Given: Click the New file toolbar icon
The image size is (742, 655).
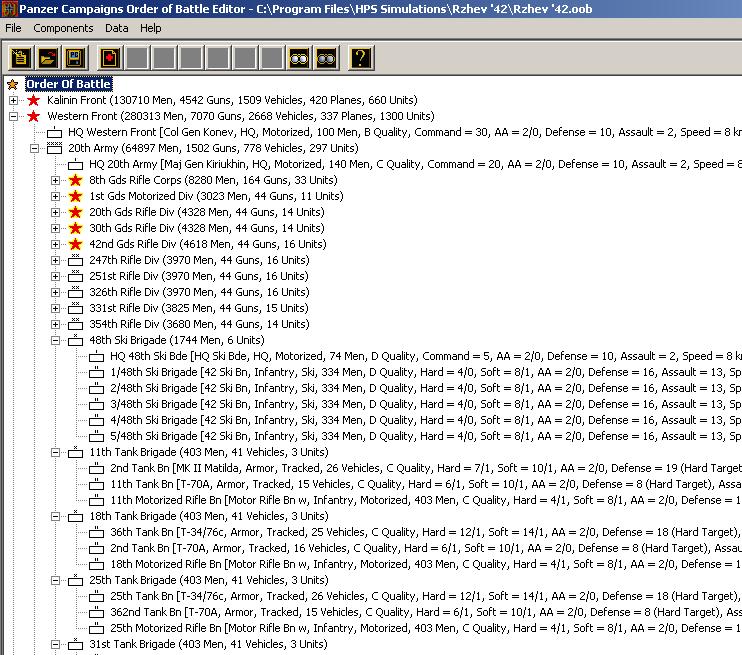Looking at the screenshot, I should [x=20, y=58].
